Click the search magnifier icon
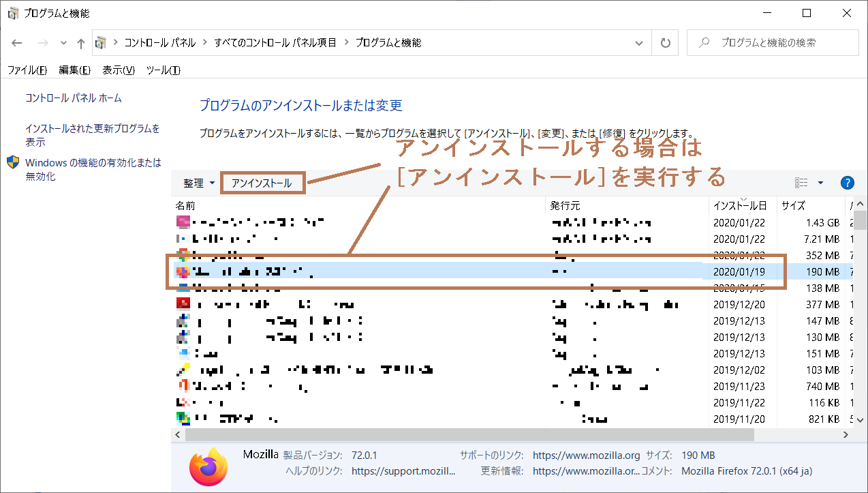Image resolution: width=868 pixels, height=493 pixels. point(703,42)
